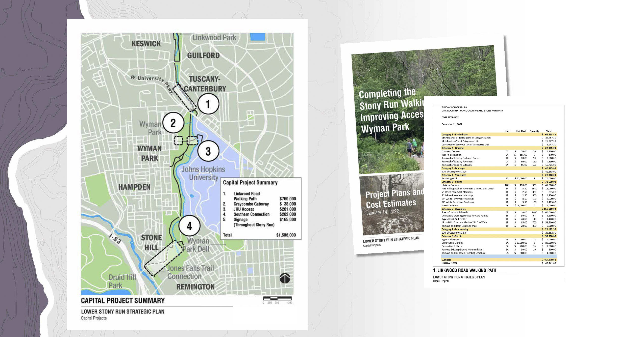Click the Capital Project Summary box heading
Screen dimensions: 644x337
coord(250,182)
